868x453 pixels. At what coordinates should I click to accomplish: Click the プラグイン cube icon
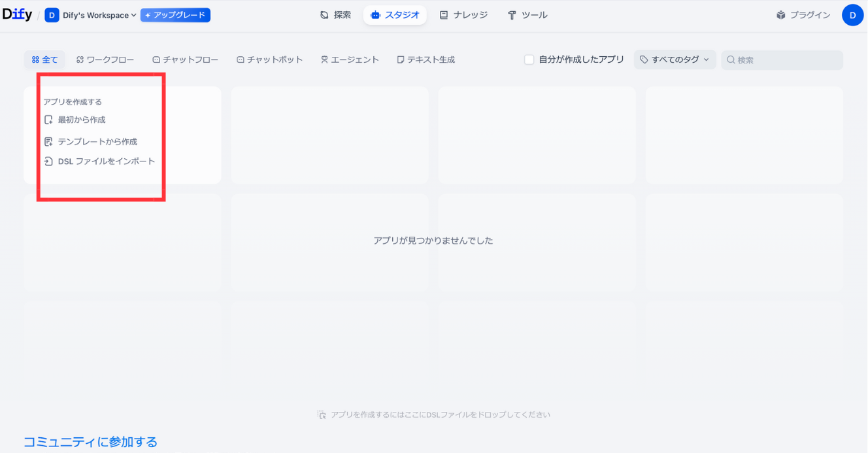coord(780,15)
